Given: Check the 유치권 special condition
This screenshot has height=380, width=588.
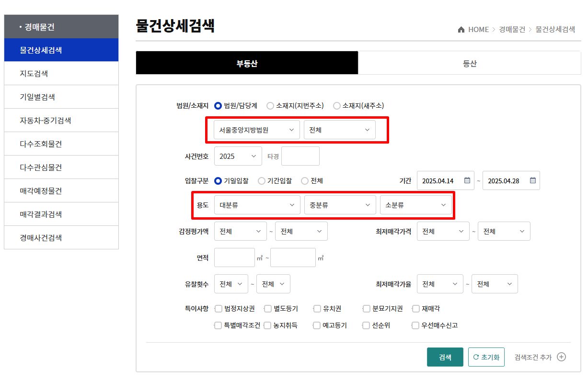Looking at the screenshot, I should 316,309.
